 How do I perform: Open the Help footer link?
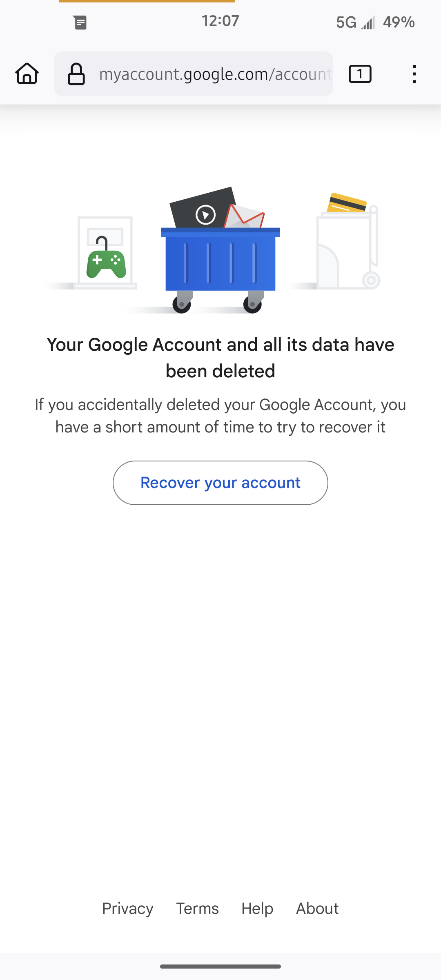(257, 909)
